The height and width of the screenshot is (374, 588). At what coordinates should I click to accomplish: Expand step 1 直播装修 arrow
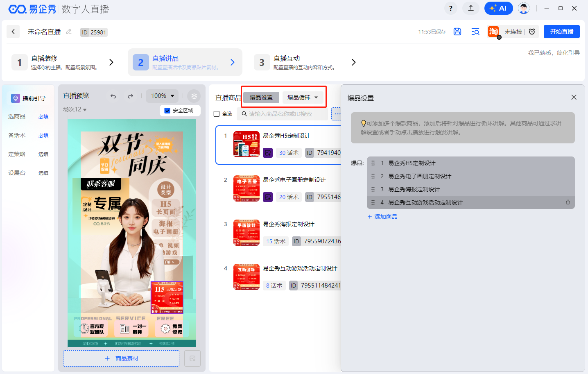click(x=111, y=62)
